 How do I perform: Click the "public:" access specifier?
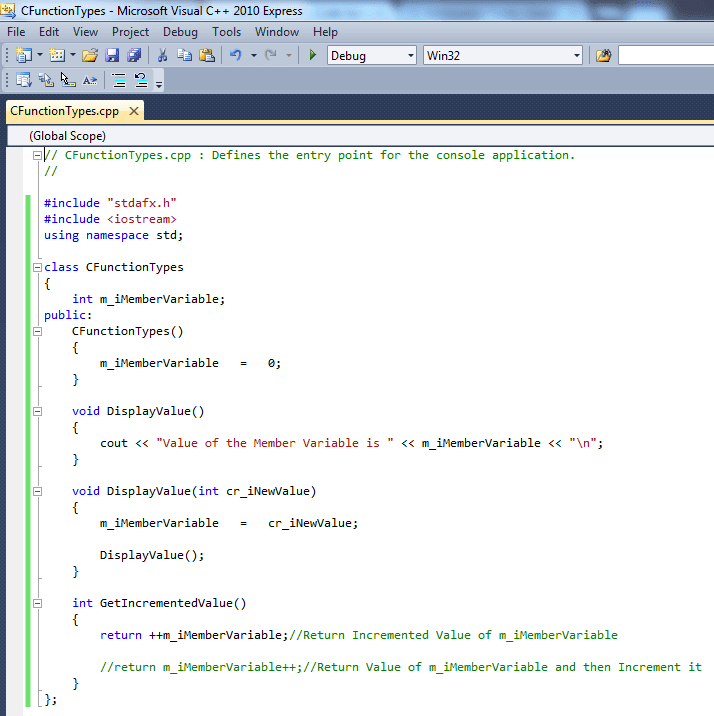(x=68, y=315)
